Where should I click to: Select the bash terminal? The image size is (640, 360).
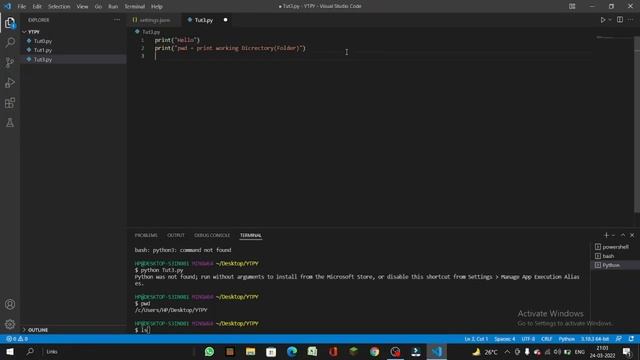pyautogui.click(x=615, y=256)
